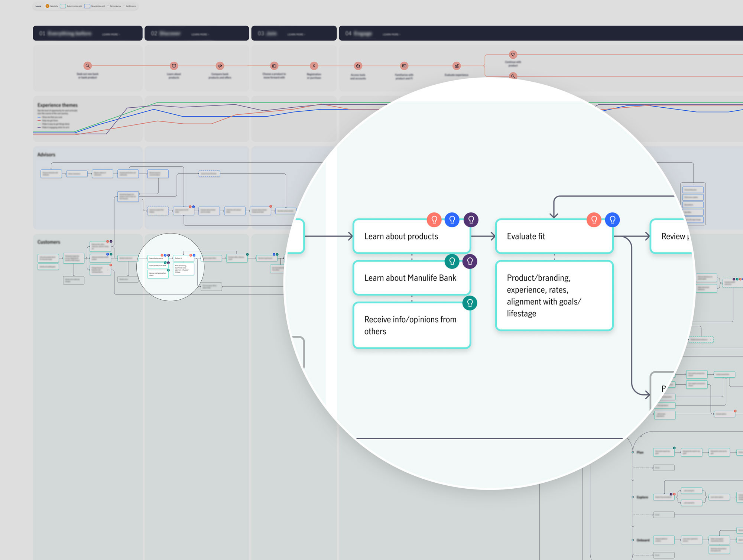Click the small magnified circle thumbnail under Customers

(171, 267)
